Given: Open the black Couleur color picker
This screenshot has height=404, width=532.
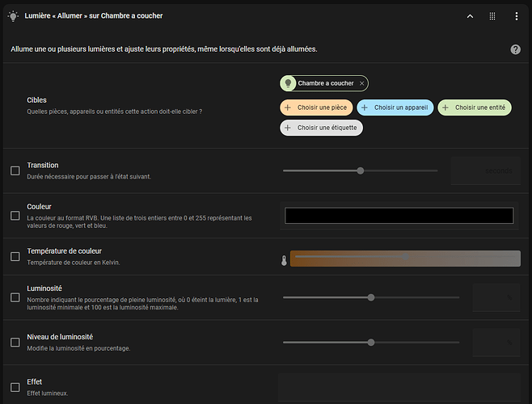Looking at the screenshot, I should 399,216.
